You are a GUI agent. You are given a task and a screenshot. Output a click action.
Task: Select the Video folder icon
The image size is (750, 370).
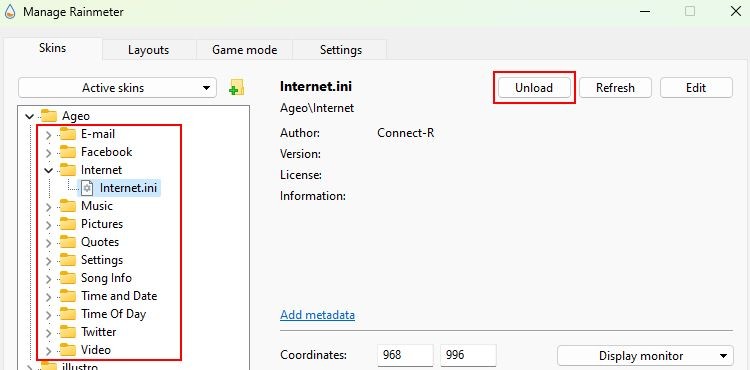68,350
